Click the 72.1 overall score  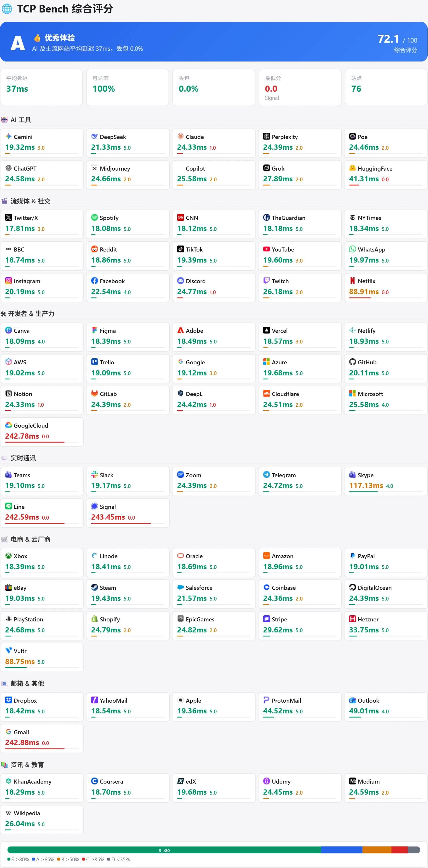[x=388, y=39]
